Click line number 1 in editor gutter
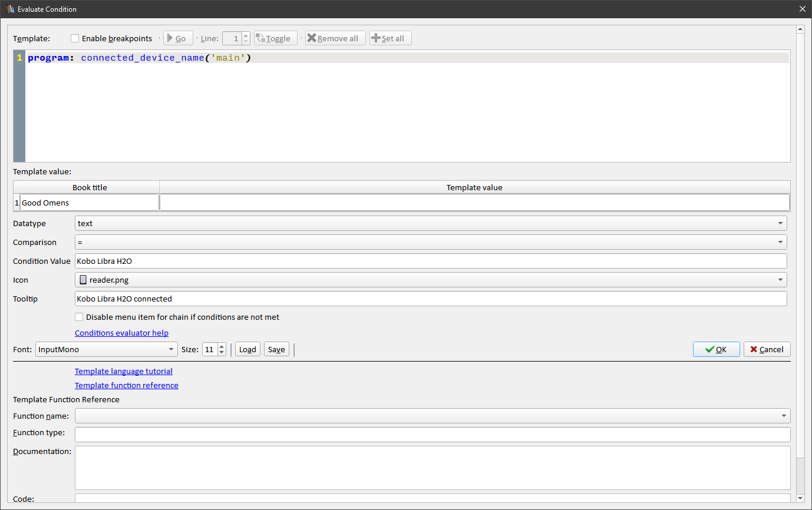The height and width of the screenshot is (510, 812). pos(19,58)
